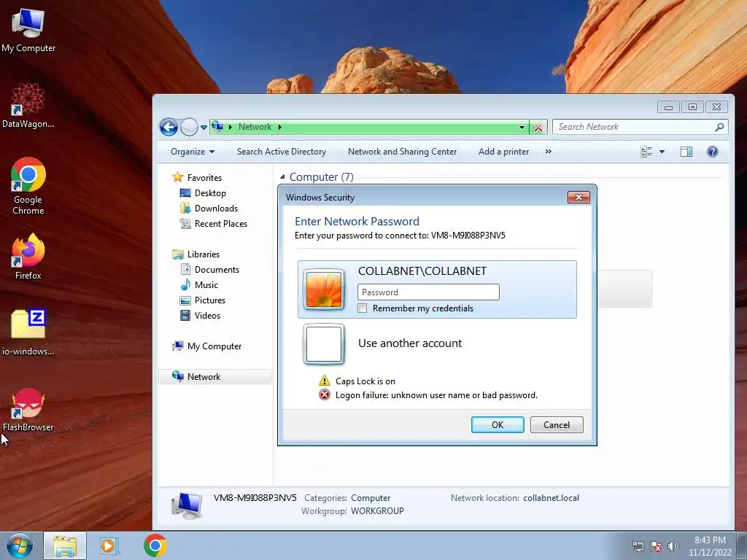The image size is (747, 560).
Task: Collapse the Computer (7) group
Action: (282, 177)
